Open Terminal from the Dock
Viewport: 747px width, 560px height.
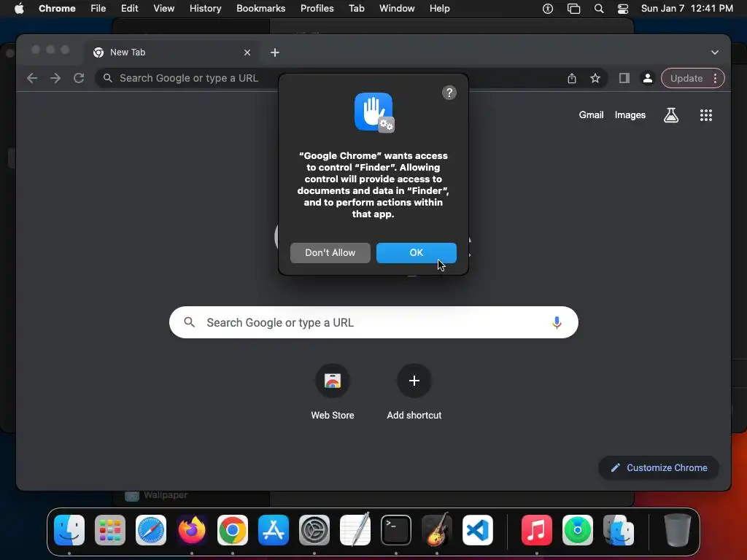click(x=396, y=530)
